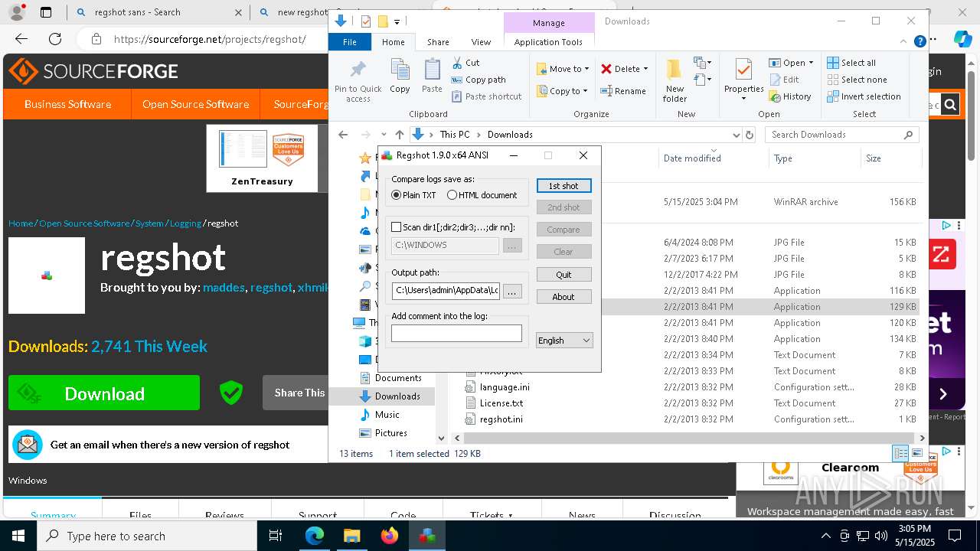980x551 pixels.
Task: Click the Output path text field
Action: coord(446,291)
